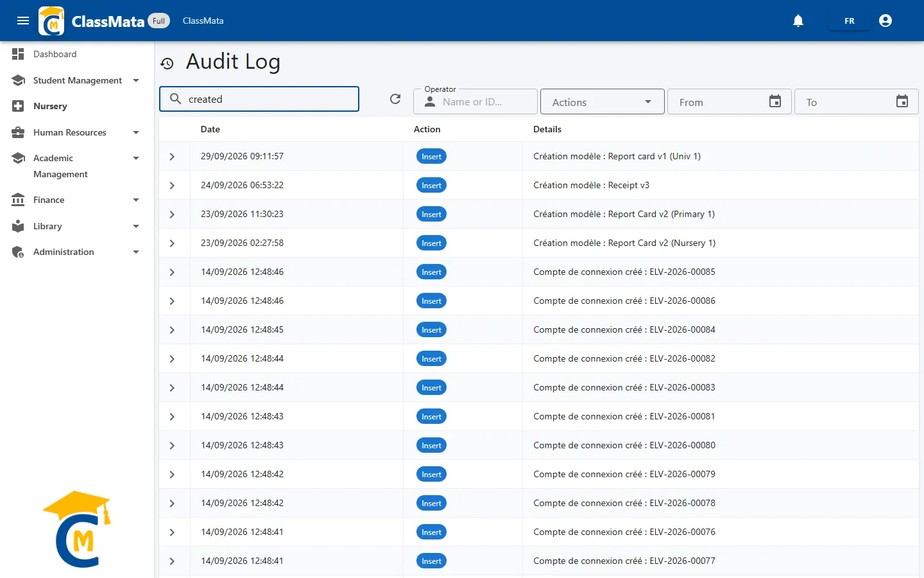Sort by the Date column header

tap(210, 129)
